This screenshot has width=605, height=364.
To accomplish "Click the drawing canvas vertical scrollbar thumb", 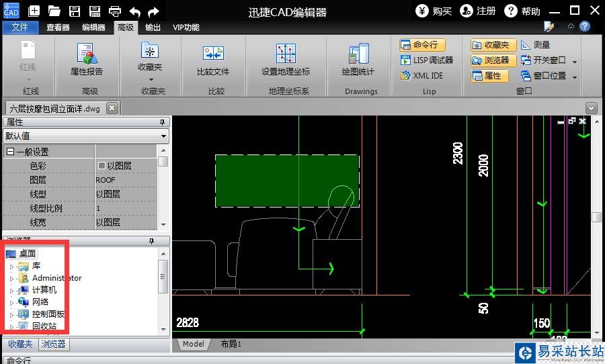I will tap(597, 217).
